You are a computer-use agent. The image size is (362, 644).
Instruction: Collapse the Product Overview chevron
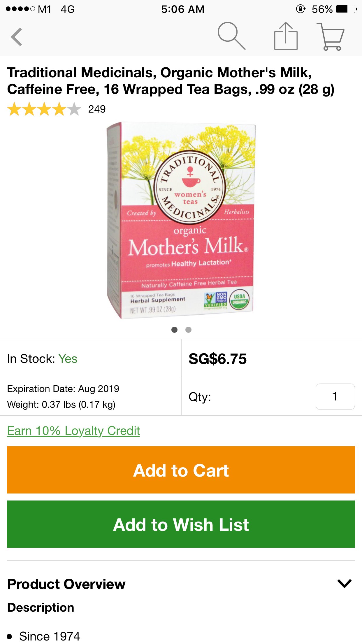point(345,584)
